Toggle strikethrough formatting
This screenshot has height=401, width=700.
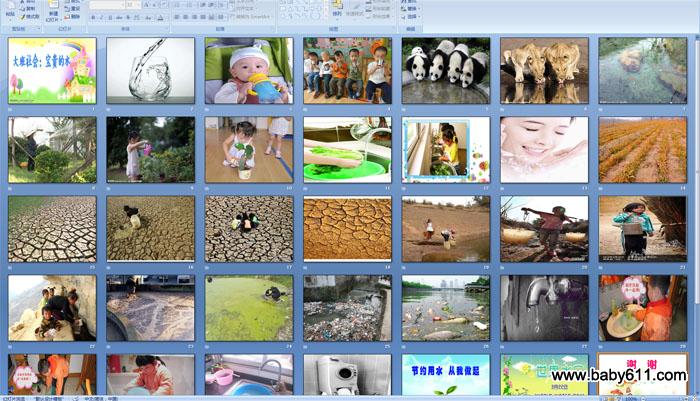click(119, 17)
